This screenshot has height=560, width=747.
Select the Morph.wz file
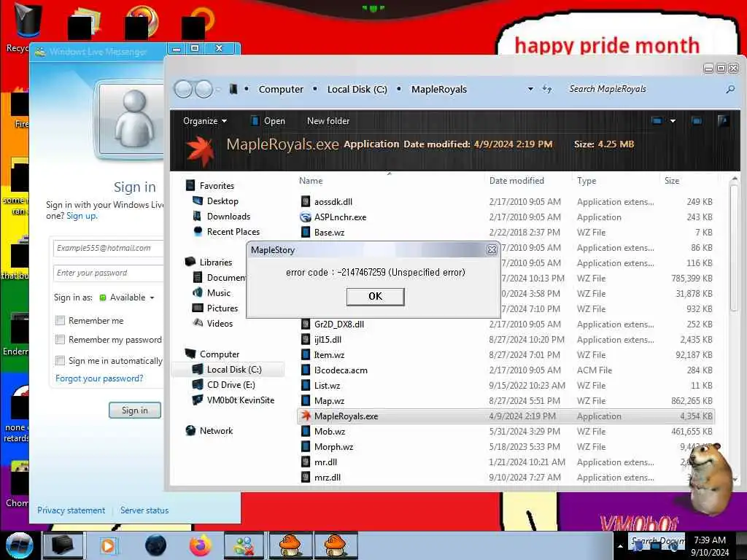333,447
